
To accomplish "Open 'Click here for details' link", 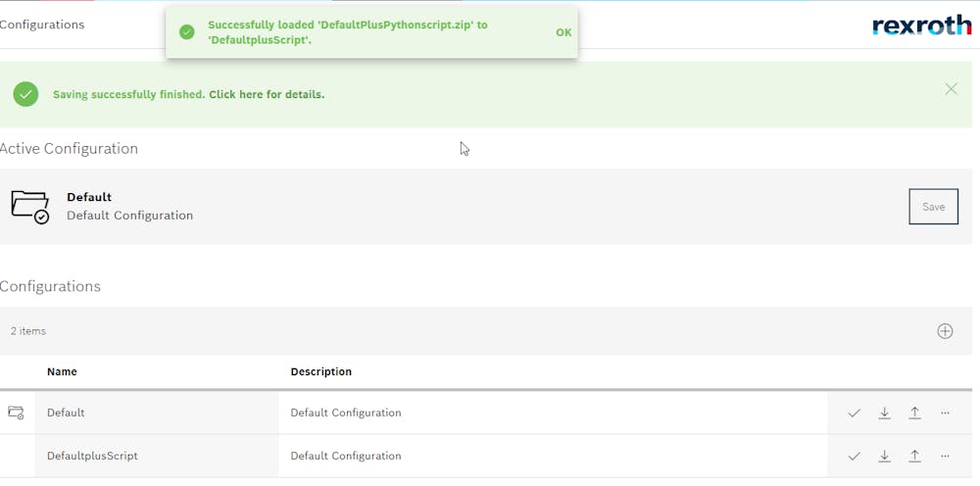I will point(267,95).
